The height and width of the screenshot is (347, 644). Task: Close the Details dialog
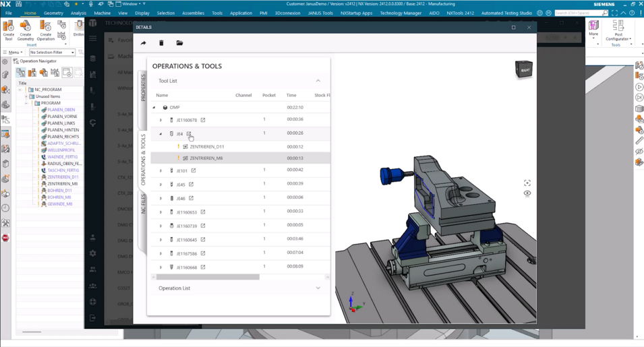[529, 28]
